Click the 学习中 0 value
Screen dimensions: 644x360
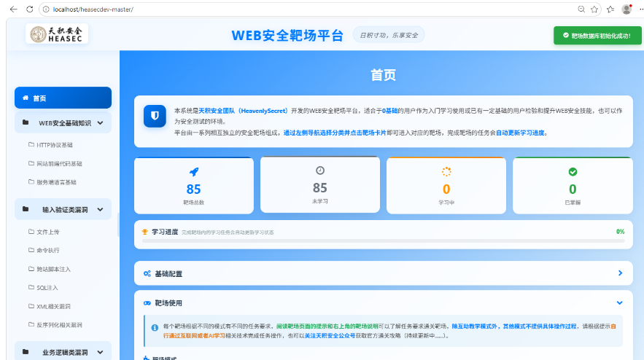(446, 189)
